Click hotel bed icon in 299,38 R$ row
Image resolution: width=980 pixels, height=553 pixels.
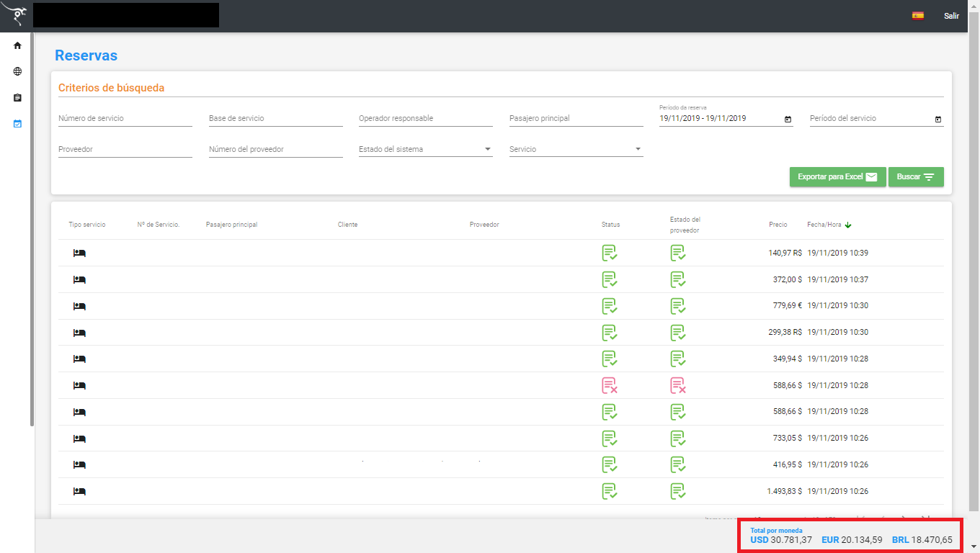[79, 333]
